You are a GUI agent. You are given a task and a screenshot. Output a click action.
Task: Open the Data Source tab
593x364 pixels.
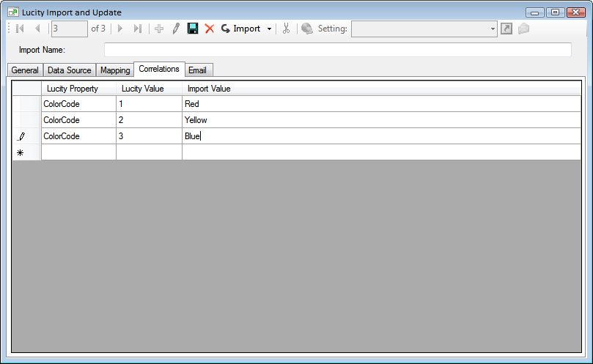pos(70,70)
